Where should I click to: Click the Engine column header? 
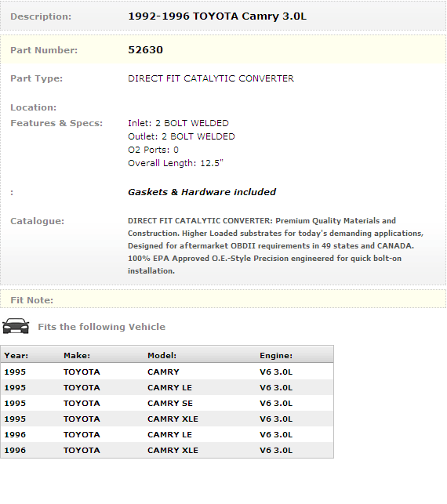coord(276,356)
